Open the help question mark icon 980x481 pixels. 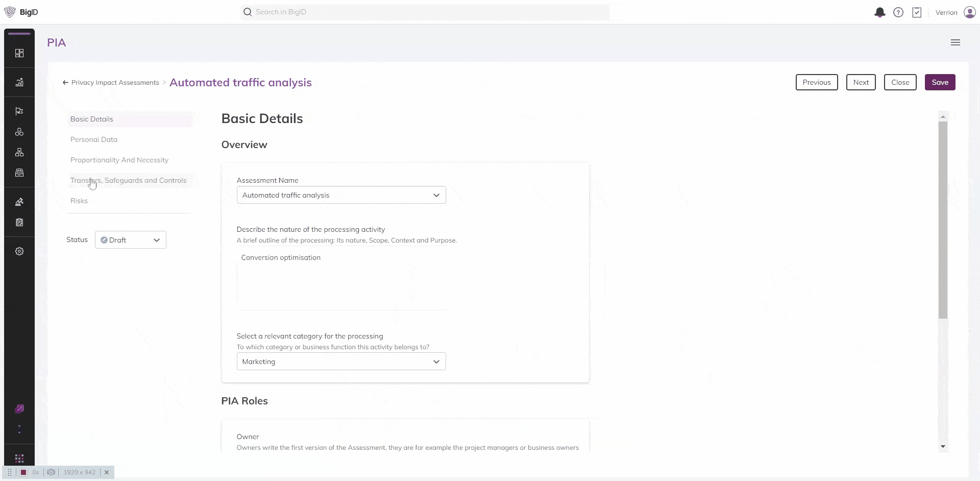coord(898,12)
